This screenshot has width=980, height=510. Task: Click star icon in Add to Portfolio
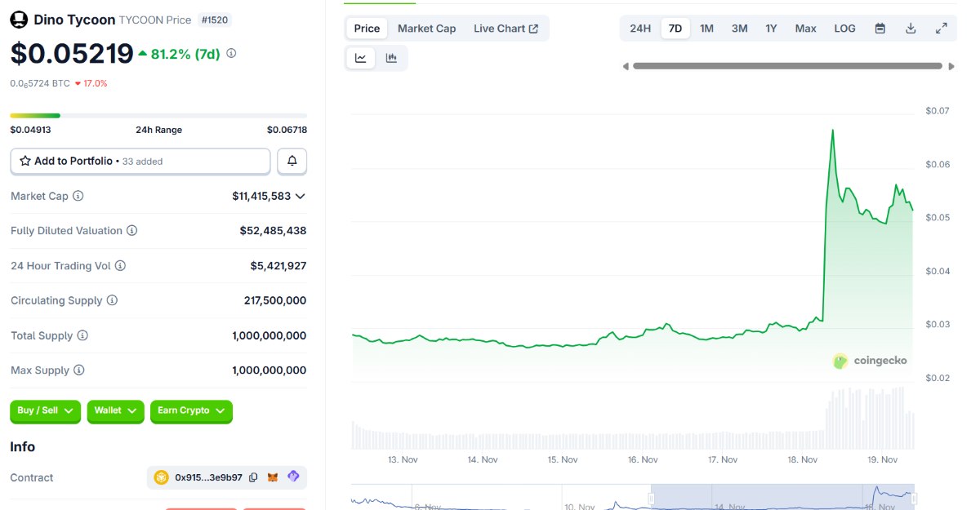(x=25, y=162)
